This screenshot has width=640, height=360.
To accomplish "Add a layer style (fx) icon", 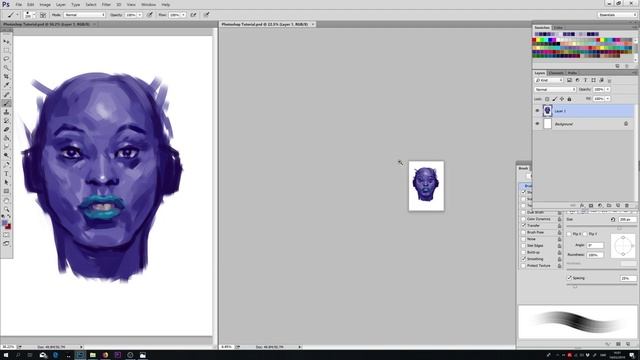I will tap(582, 205).
